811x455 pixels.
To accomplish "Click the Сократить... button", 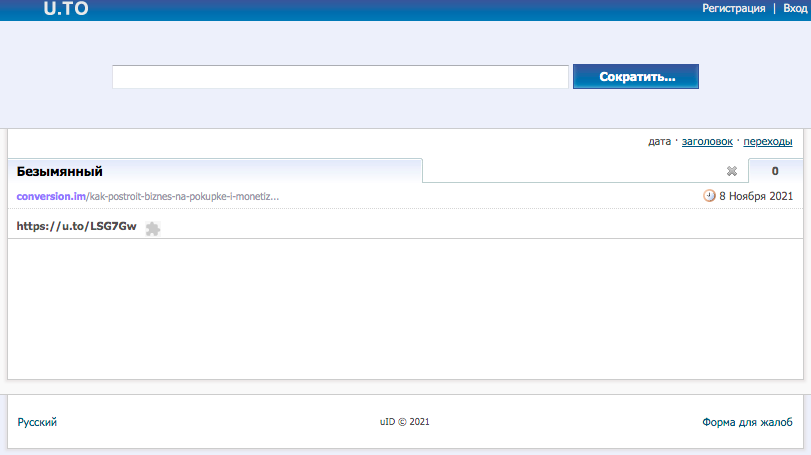I will [636, 77].
